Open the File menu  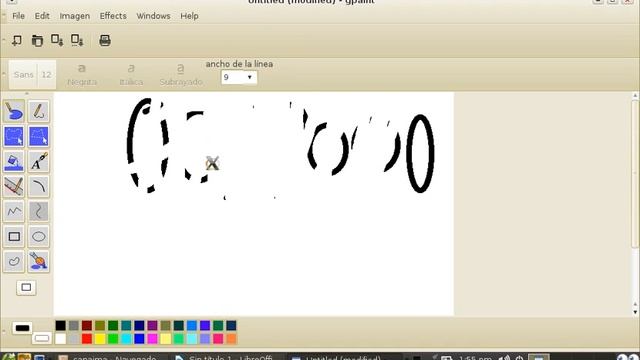point(18,16)
